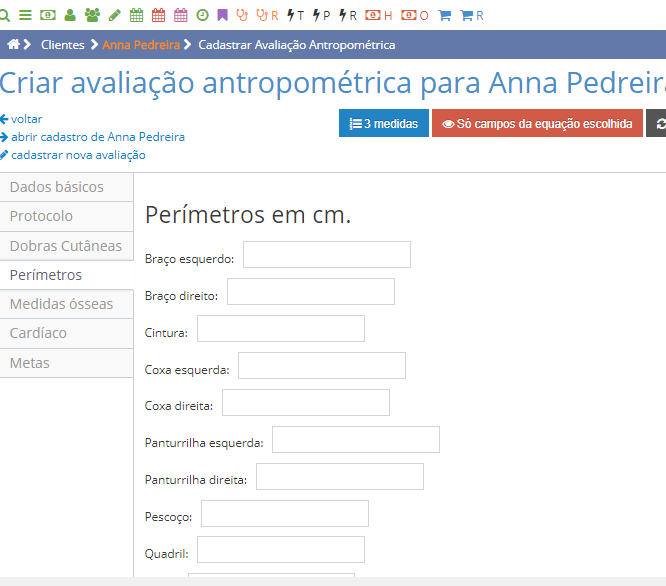Click the single user icon
The image size is (666, 586).
click(70, 16)
